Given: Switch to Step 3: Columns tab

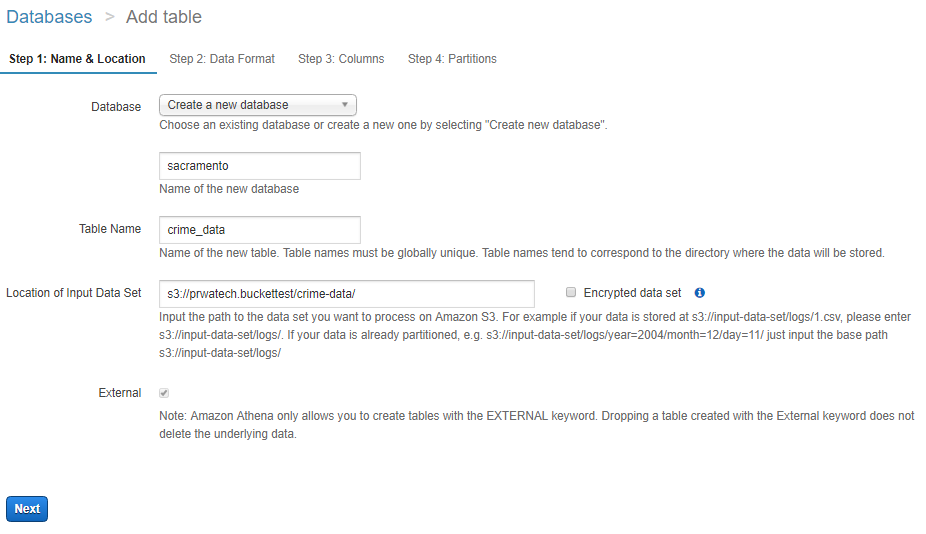Looking at the screenshot, I should (341, 59).
